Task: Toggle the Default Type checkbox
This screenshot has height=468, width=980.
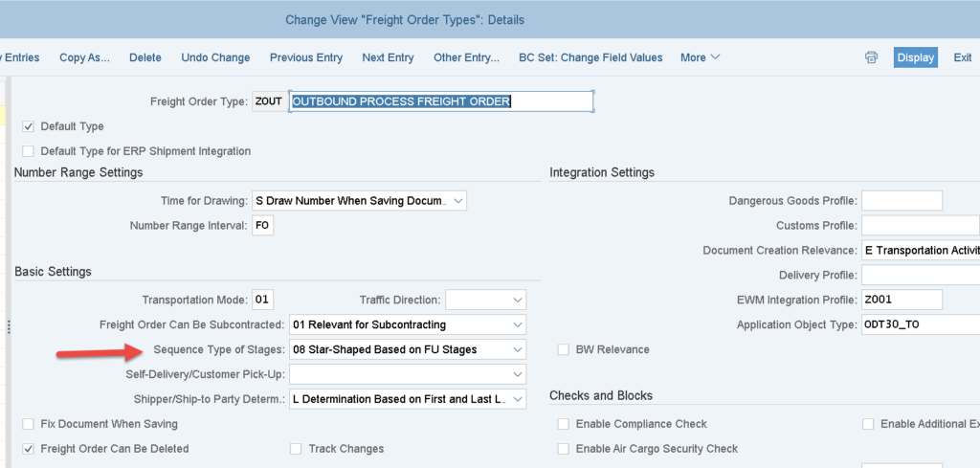Action: 29,126
